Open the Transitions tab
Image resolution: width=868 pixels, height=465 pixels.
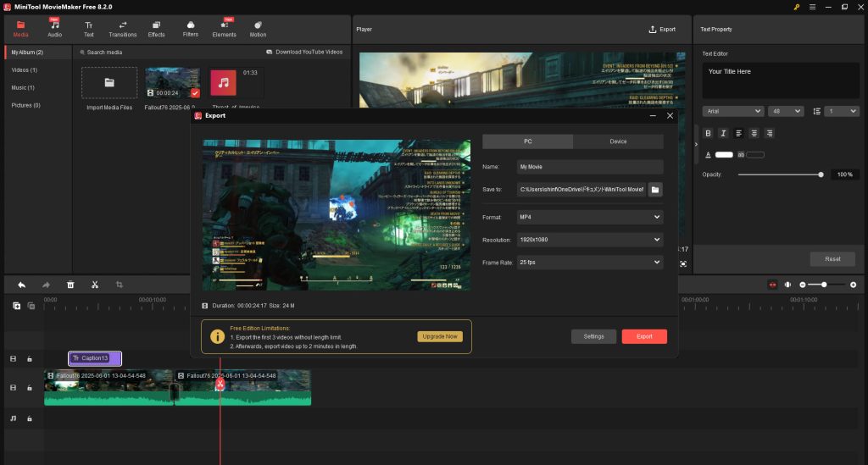pyautogui.click(x=122, y=30)
